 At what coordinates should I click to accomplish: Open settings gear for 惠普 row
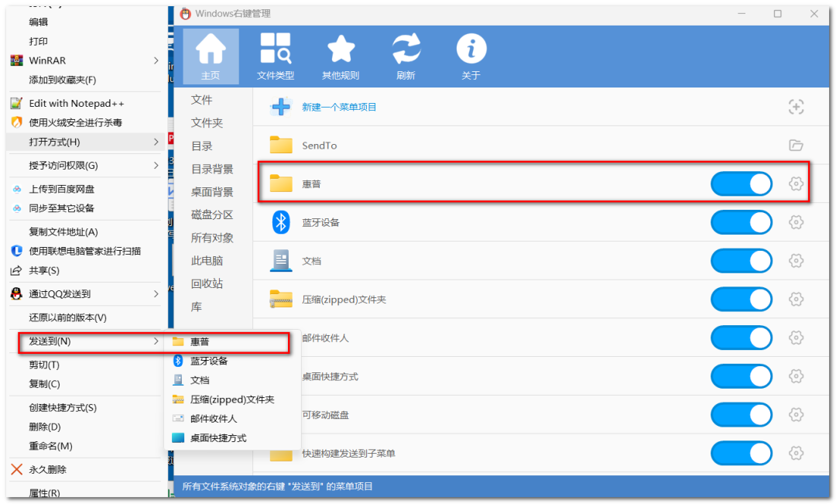point(796,183)
